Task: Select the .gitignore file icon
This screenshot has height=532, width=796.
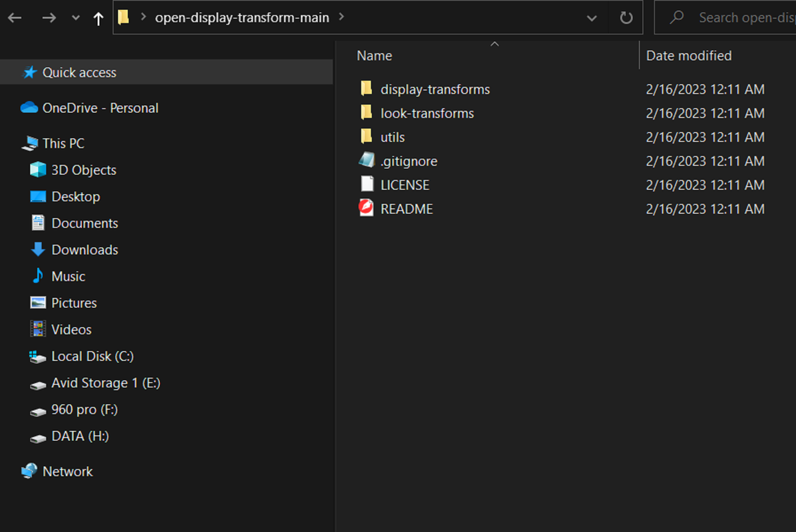Action: pos(367,160)
